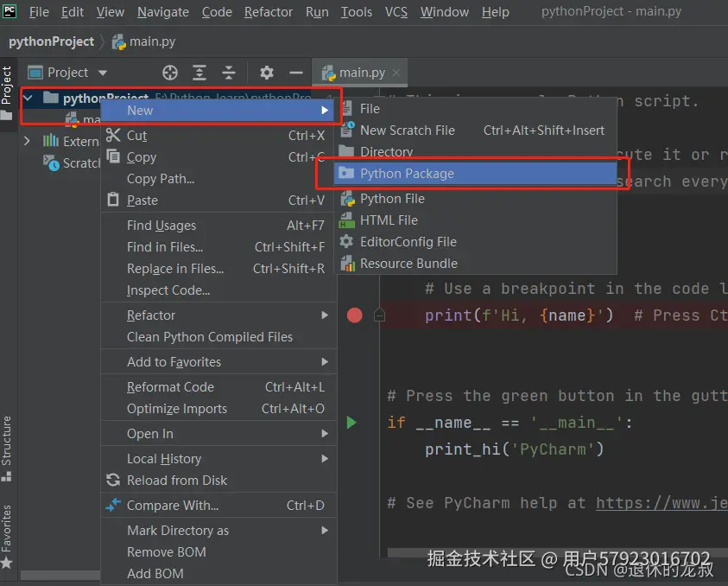Click the Expand All icon in Project toolbar
728x586 pixels.
[x=199, y=73]
